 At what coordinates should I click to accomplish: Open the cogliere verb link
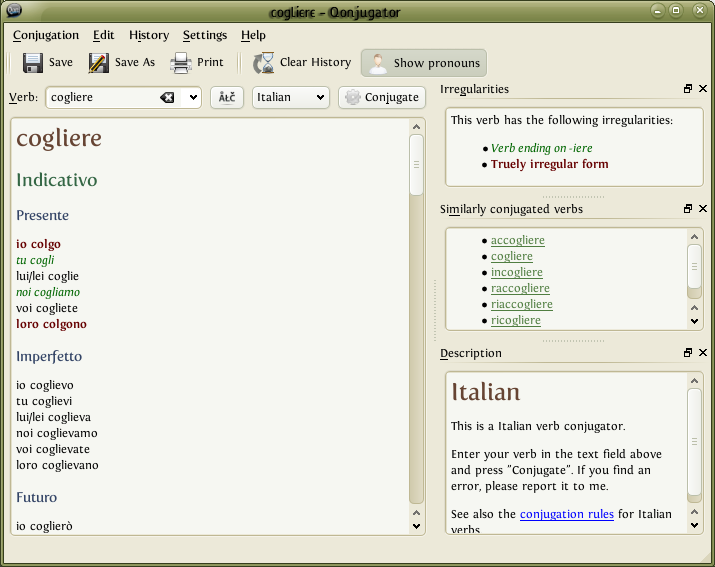pyautogui.click(x=512, y=256)
